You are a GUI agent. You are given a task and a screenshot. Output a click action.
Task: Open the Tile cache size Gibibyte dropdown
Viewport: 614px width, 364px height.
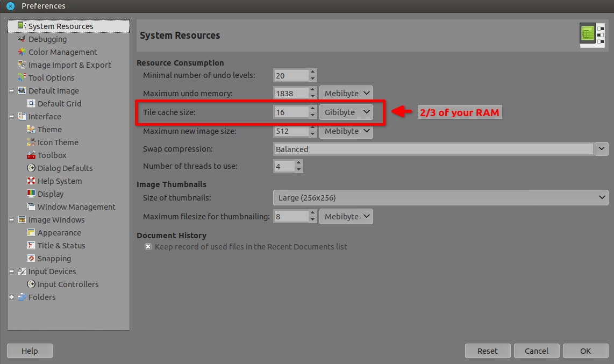tap(346, 112)
